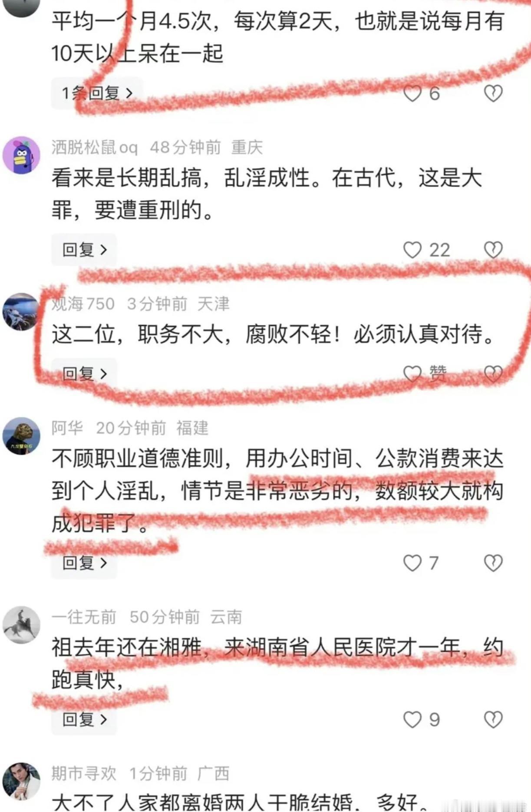Like the comment by 观海750
The width and height of the screenshot is (531, 812).
(412, 373)
